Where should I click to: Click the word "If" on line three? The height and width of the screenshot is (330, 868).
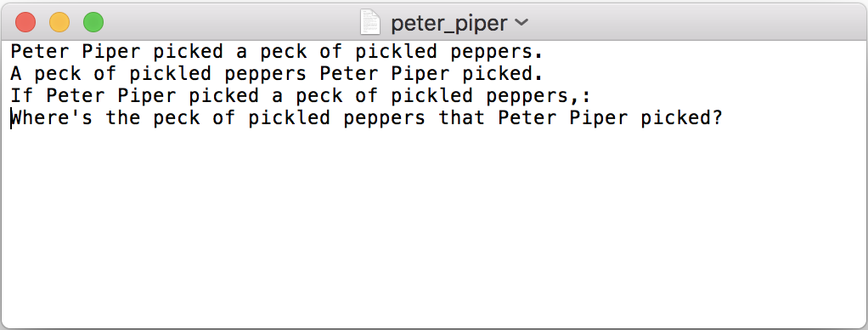tap(22, 96)
